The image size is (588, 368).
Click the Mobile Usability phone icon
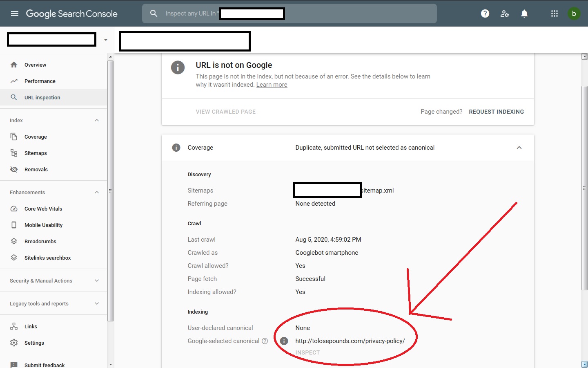14,225
